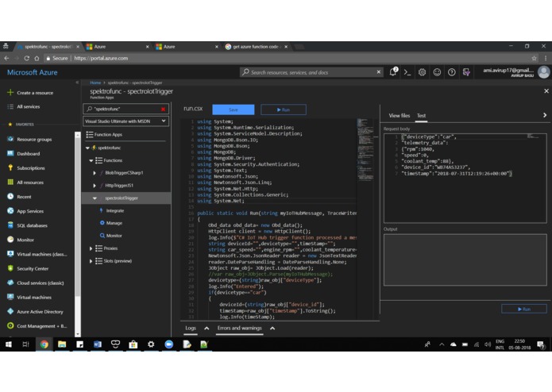The image size is (552, 392).
Task: Expand Errors and warnings chevron
Action: (x=272, y=329)
